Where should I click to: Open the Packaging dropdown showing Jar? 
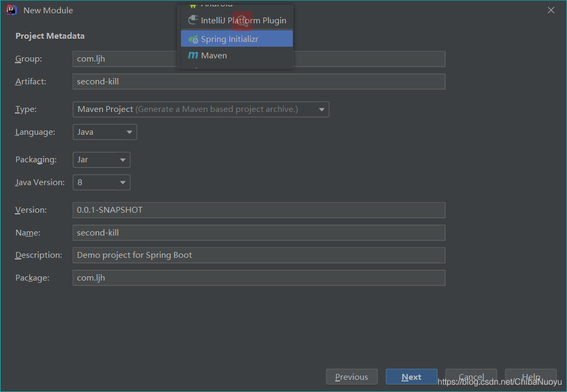tap(102, 160)
